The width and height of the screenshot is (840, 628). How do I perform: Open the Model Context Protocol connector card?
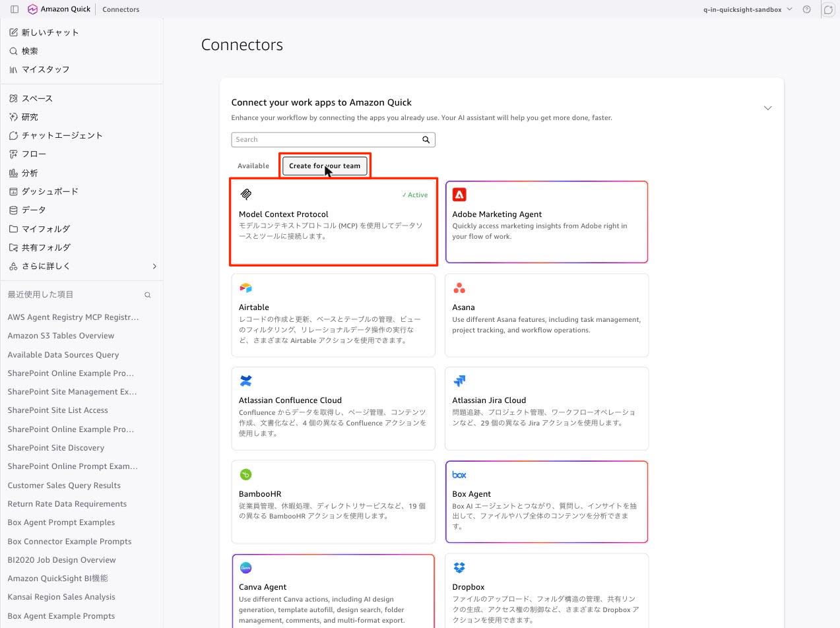pos(333,222)
